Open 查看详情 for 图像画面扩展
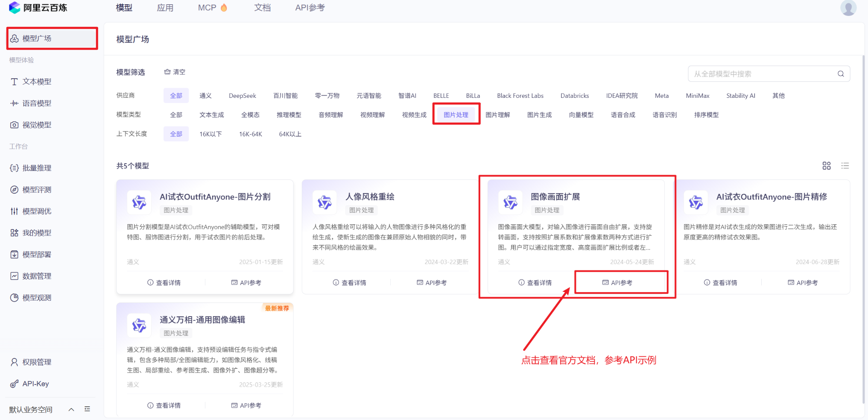The width and height of the screenshot is (868, 420). 535,282
